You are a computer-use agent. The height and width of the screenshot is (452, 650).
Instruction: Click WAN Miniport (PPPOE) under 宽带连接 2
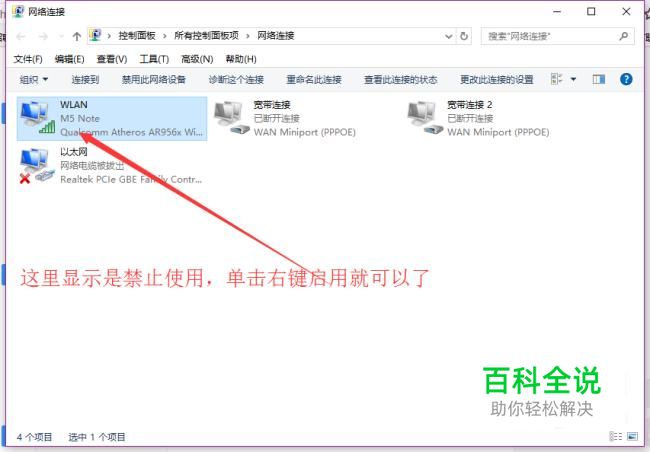pyautogui.click(x=498, y=132)
